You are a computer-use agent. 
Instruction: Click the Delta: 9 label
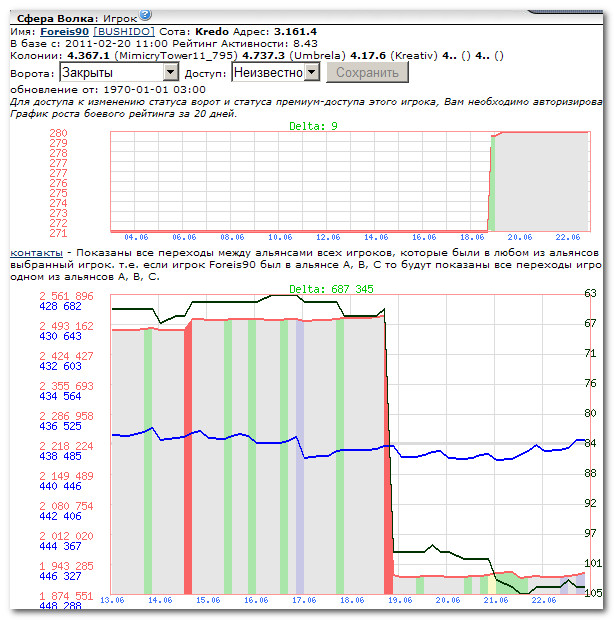(313, 127)
